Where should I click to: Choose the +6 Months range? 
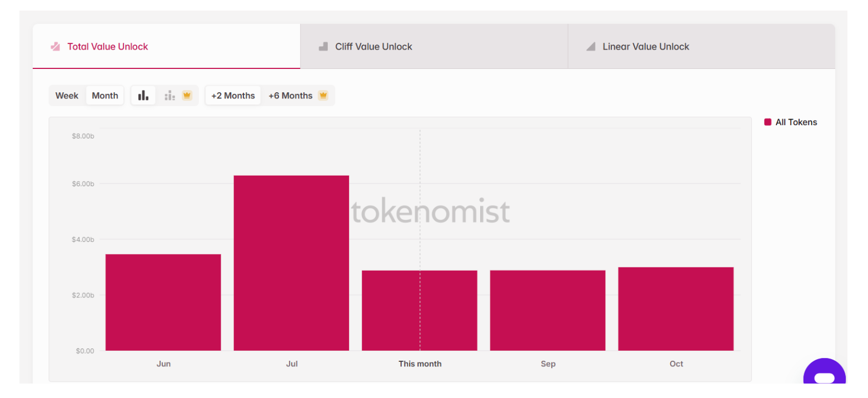click(290, 96)
